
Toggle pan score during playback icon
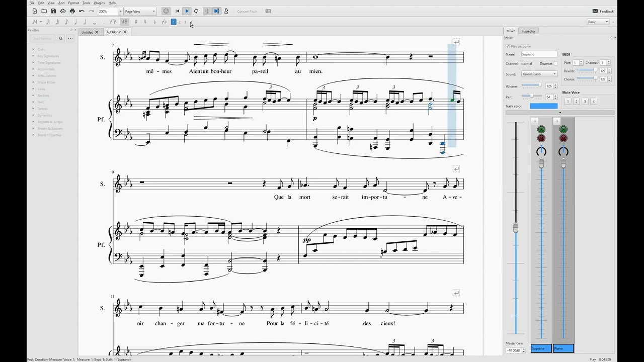coord(217,11)
